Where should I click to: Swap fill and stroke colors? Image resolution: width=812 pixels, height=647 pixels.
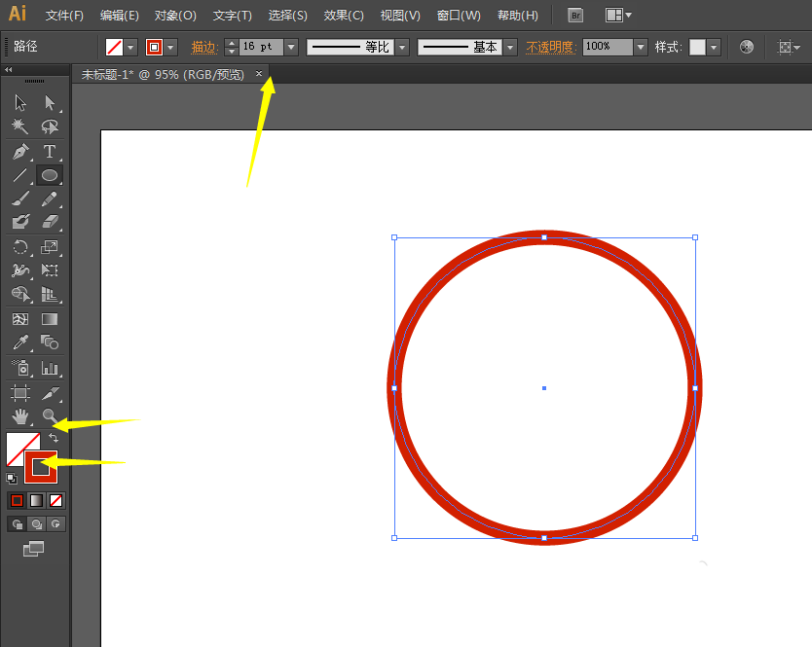[54, 438]
